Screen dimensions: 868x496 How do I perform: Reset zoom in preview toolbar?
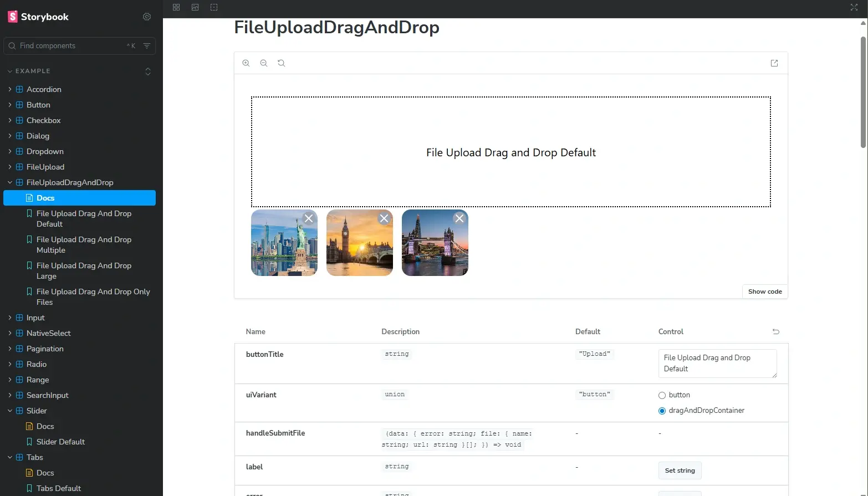[282, 63]
